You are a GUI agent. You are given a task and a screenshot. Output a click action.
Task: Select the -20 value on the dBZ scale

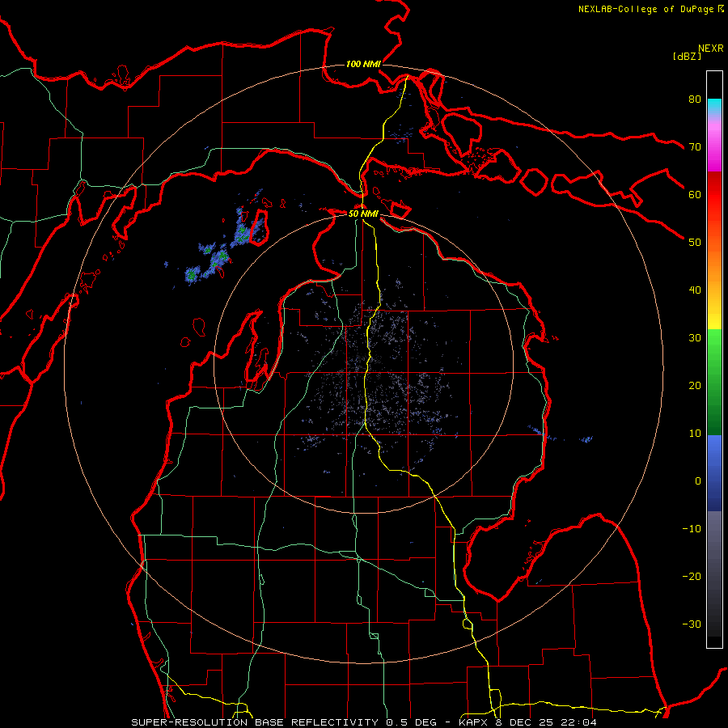point(692,576)
